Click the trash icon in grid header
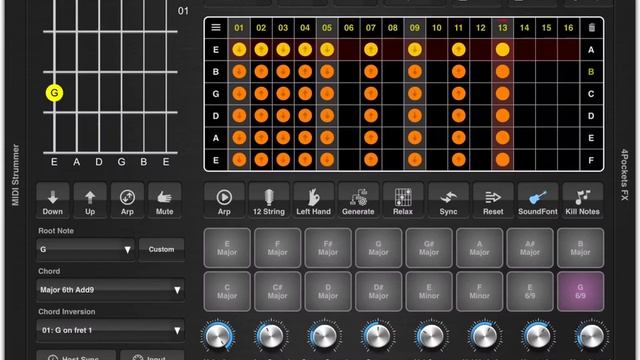The height and width of the screenshot is (360, 640). pyautogui.click(x=591, y=27)
